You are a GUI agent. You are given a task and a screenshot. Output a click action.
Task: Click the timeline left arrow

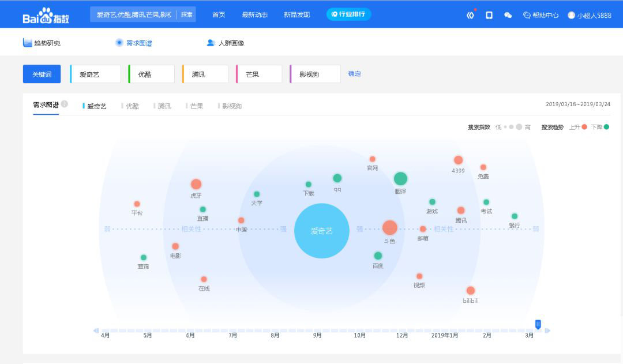pyautogui.click(x=96, y=331)
